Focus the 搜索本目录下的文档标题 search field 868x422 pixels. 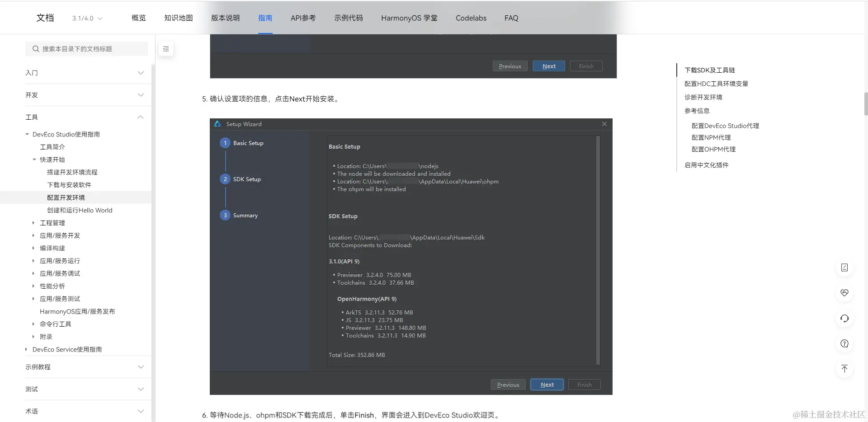pyautogui.click(x=86, y=49)
